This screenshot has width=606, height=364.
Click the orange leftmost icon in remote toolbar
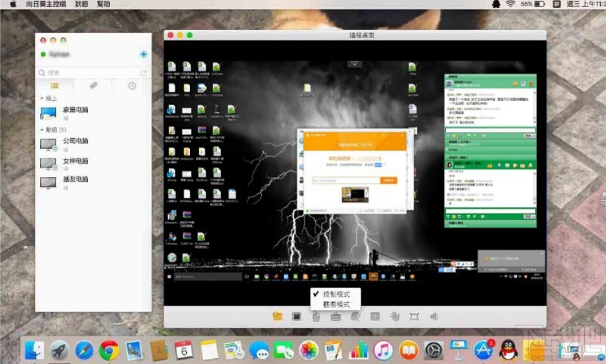coord(277,316)
